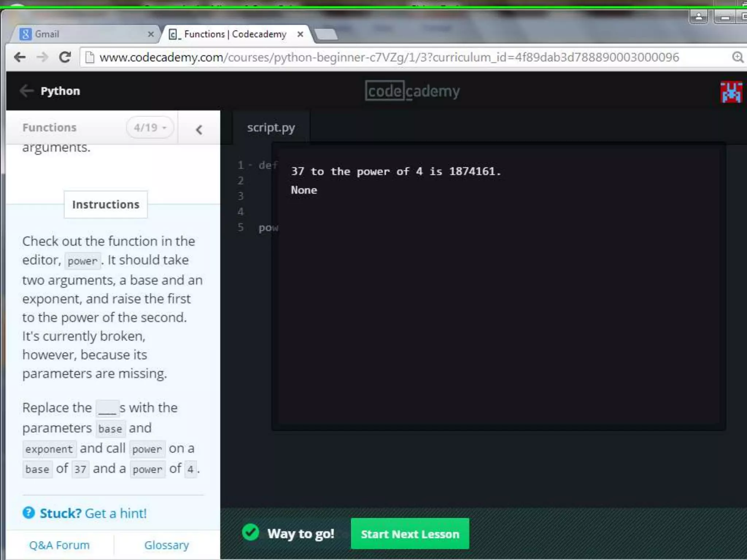Go back with the browser back arrow
This screenshot has width=747, height=560.
(20, 57)
